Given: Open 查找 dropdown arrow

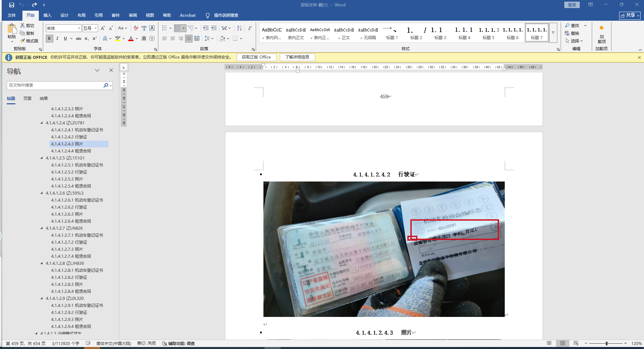Looking at the screenshot, I should (x=585, y=26).
